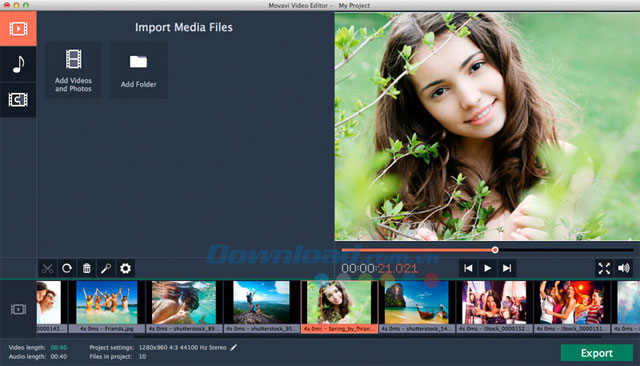Viewport: 640px width, 366px height.
Task: Open the wrench/magic enhance tool
Action: pyautogui.click(x=106, y=268)
